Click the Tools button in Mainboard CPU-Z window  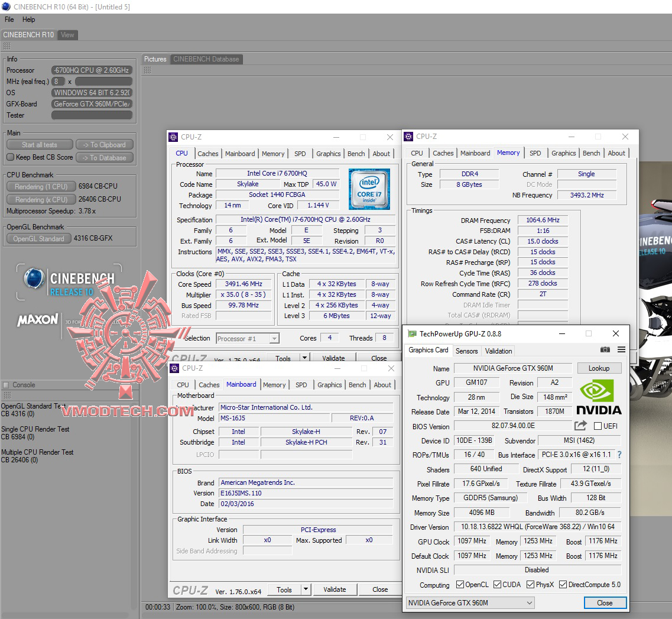pyautogui.click(x=284, y=589)
